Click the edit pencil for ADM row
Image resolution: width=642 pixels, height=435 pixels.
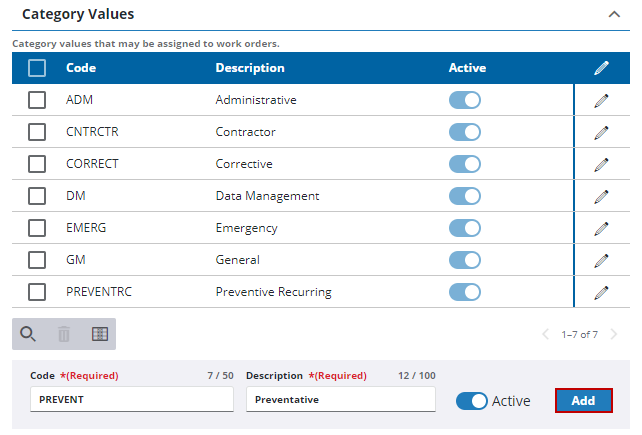(601, 100)
